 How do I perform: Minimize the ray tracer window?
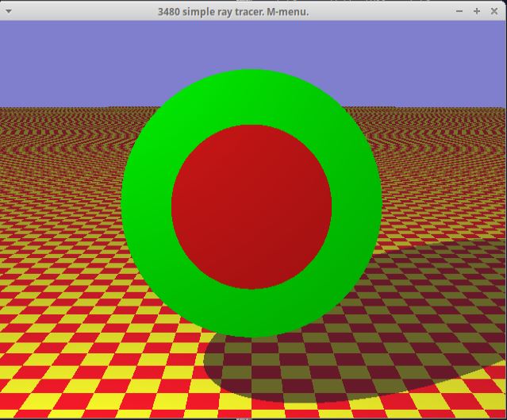(x=459, y=11)
